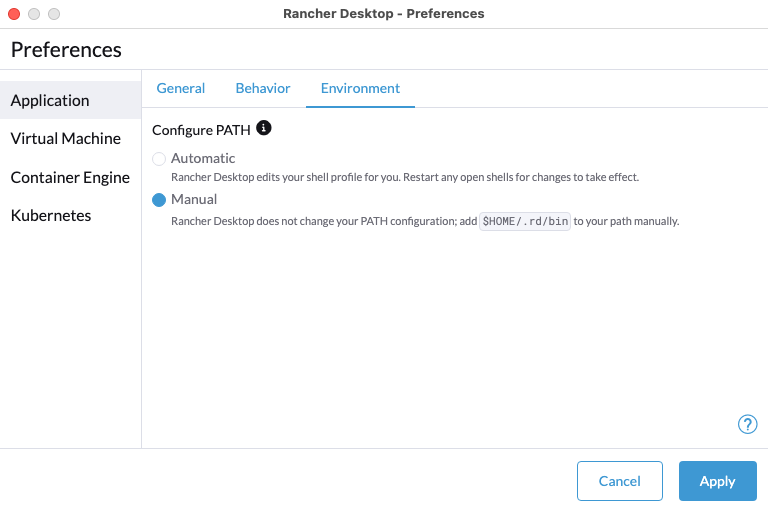
Task: Close the Preferences window with red button
Action: click(14, 14)
